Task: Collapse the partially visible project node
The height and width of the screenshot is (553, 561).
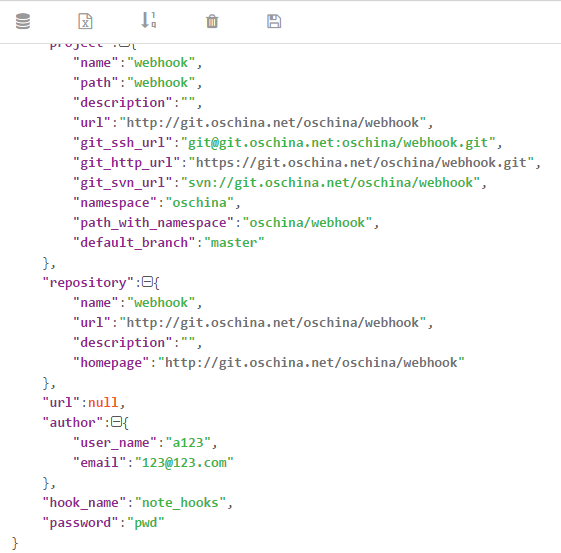Action: pyautogui.click(x=124, y=44)
